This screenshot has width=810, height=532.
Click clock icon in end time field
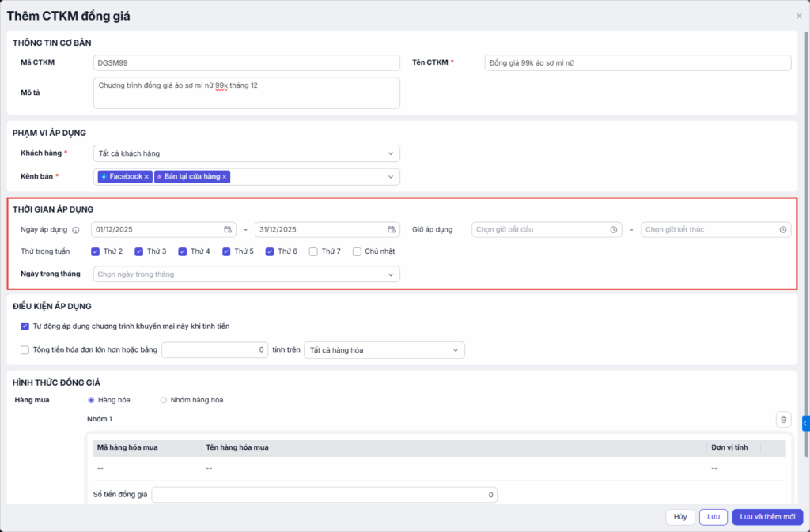tap(783, 230)
